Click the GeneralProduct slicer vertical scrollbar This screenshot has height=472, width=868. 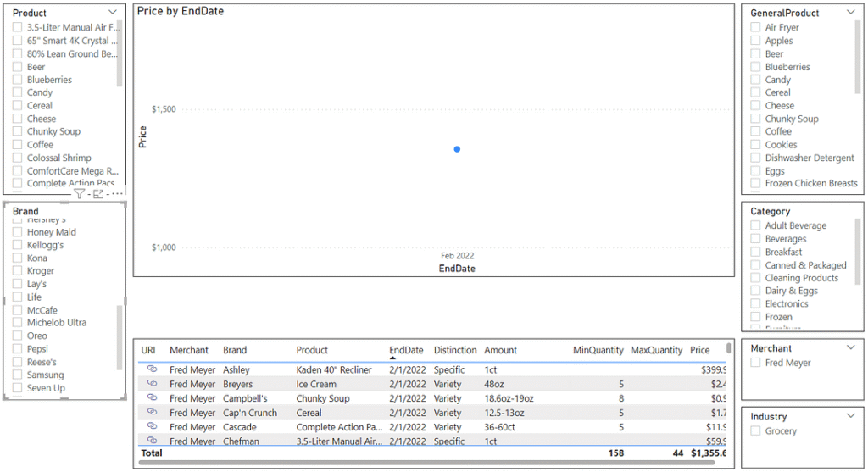tap(858, 57)
